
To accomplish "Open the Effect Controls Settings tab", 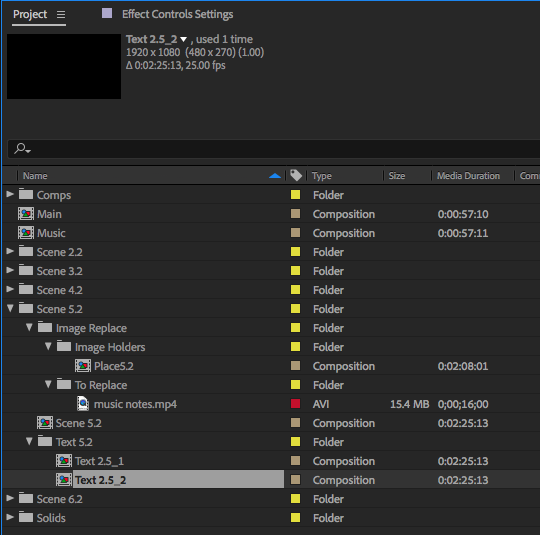I will (177, 14).
